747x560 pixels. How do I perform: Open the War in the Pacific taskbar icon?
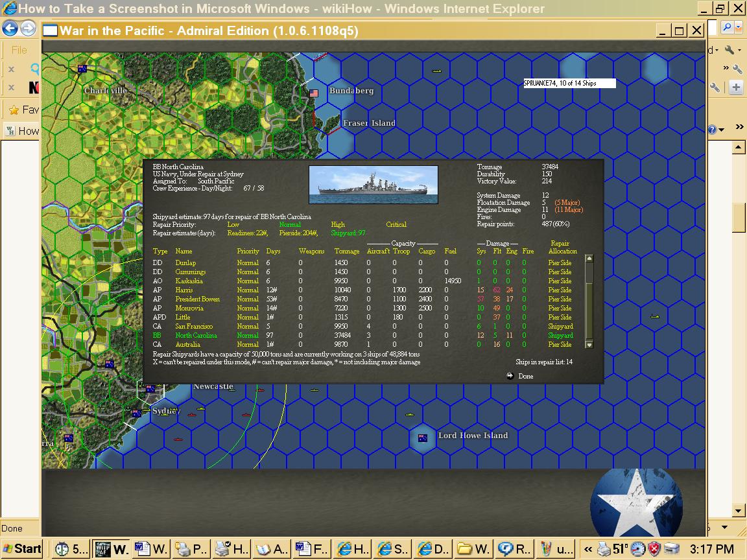click(x=112, y=549)
